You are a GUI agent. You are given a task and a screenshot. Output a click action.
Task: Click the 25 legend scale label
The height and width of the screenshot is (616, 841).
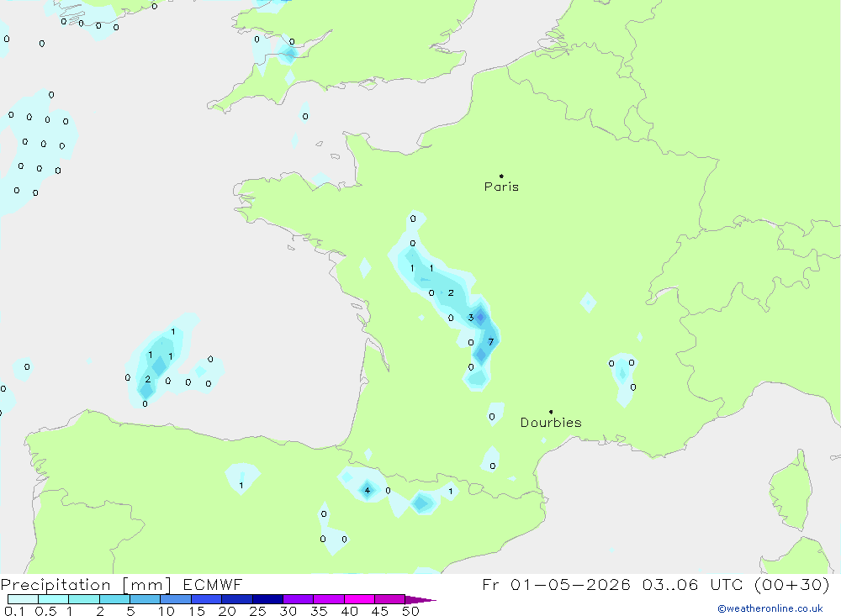(258, 611)
